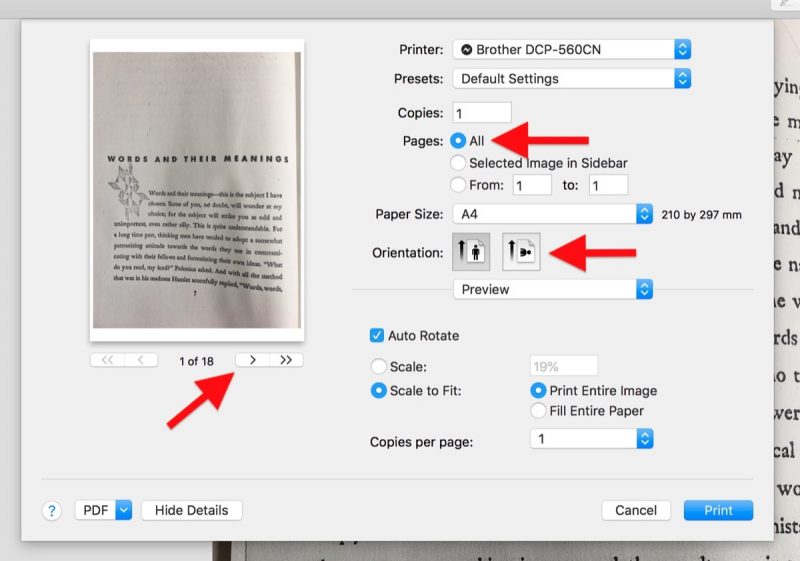Jump to last page in preview
Viewport: 800px width, 561px height.
[x=286, y=360]
